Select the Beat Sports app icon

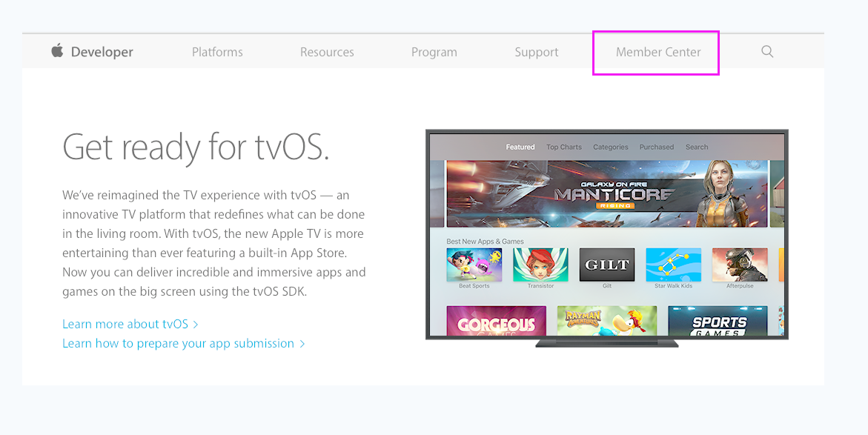click(474, 264)
